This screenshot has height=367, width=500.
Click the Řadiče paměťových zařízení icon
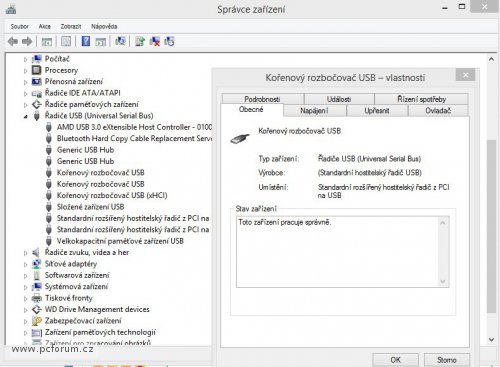[x=37, y=104]
